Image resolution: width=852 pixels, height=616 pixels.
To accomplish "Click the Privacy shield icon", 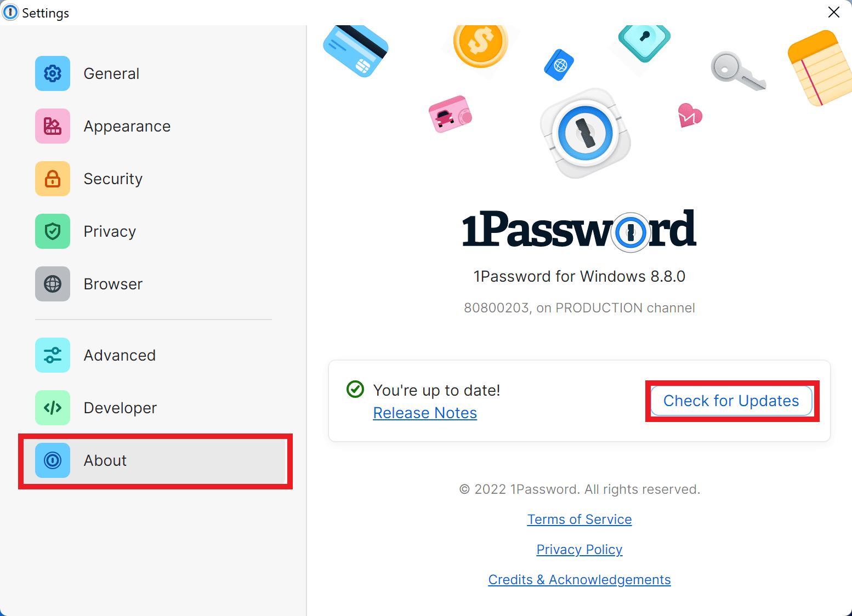I will coord(52,231).
